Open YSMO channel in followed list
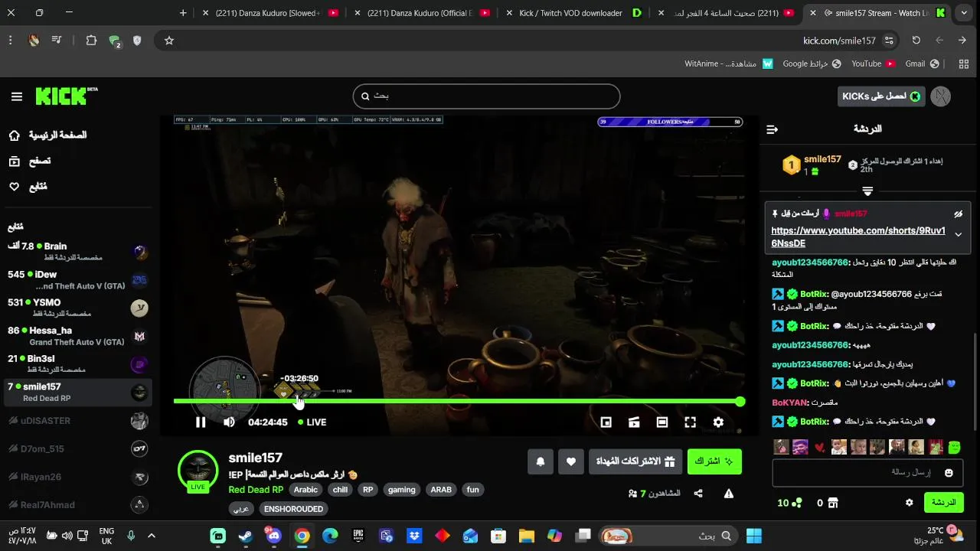The width and height of the screenshot is (980, 551). [77, 308]
